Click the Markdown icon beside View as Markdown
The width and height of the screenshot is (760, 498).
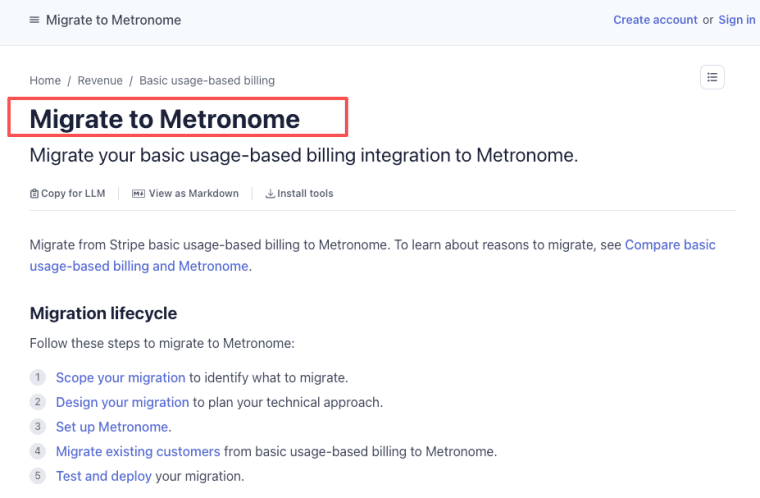coord(138,193)
